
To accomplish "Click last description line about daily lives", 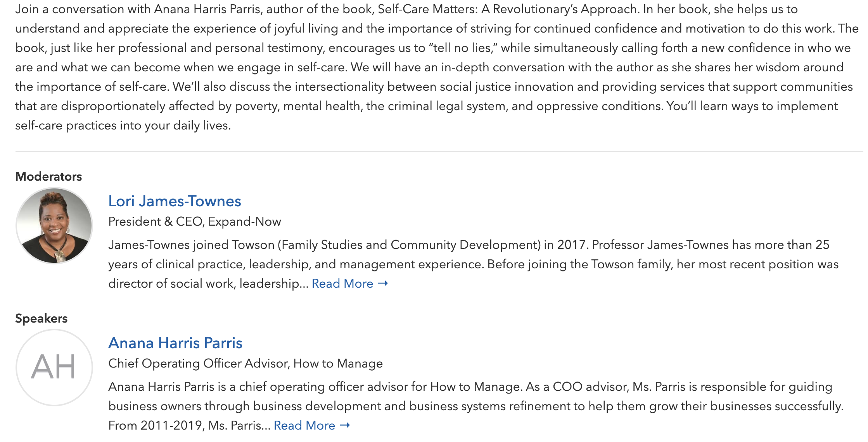I will pos(123,125).
